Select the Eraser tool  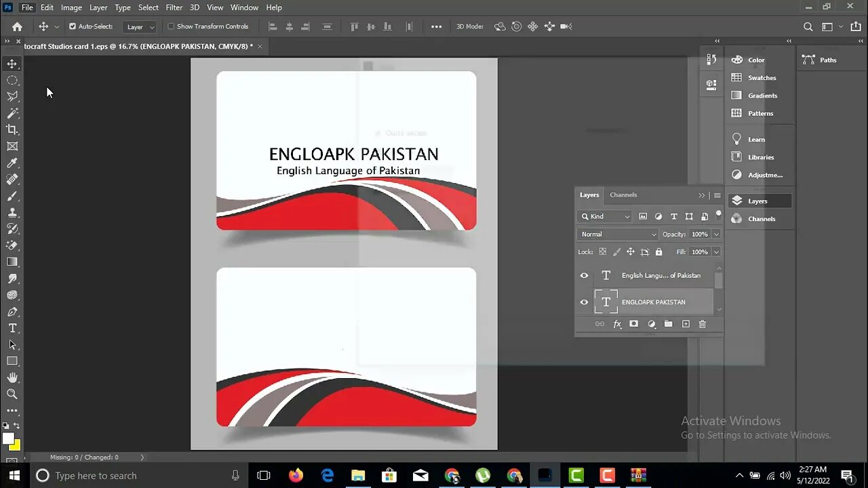pyautogui.click(x=12, y=245)
